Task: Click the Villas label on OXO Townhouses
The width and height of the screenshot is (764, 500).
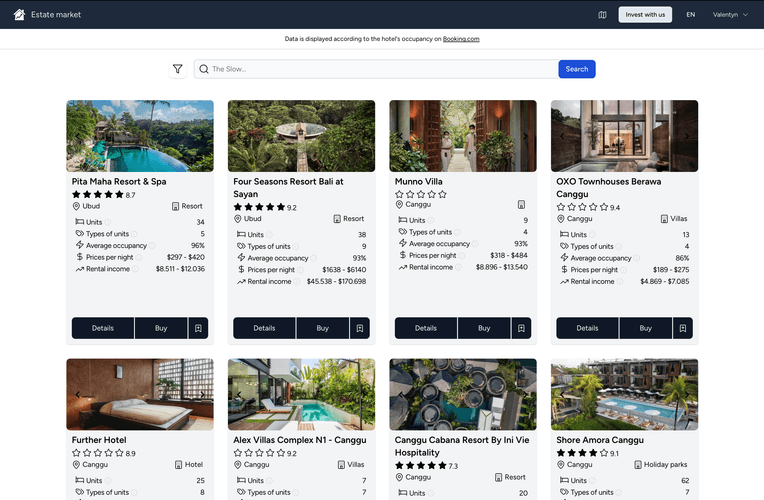Action: tap(674, 219)
